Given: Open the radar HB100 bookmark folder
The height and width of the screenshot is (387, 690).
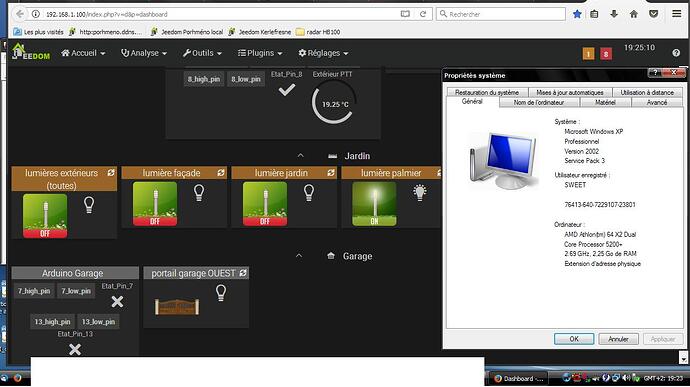Looking at the screenshot, I should [318, 32].
